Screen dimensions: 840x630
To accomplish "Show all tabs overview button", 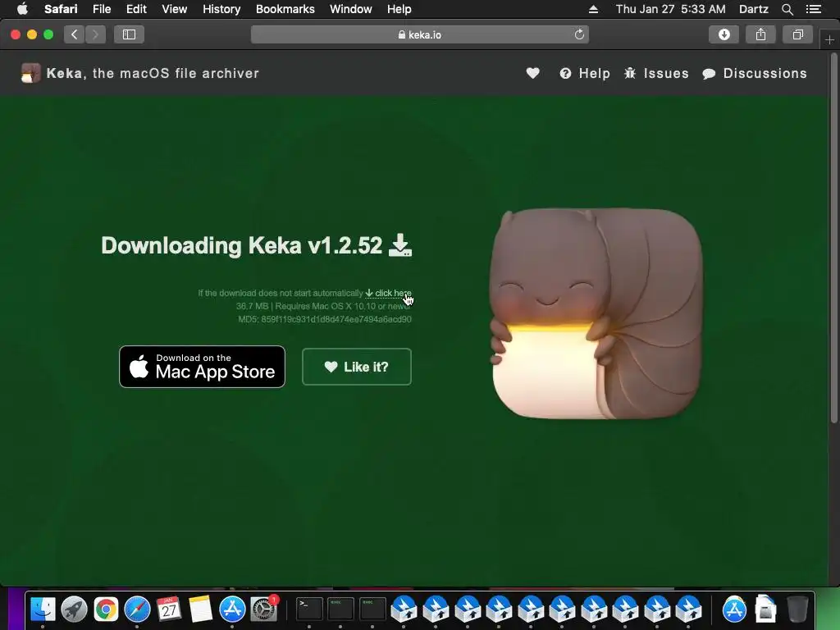I will 797,34.
